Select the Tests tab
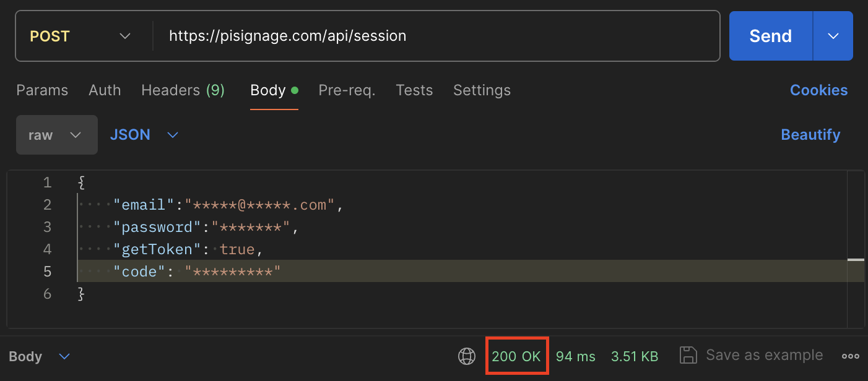 pyautogui.click(x=414, y=90)
